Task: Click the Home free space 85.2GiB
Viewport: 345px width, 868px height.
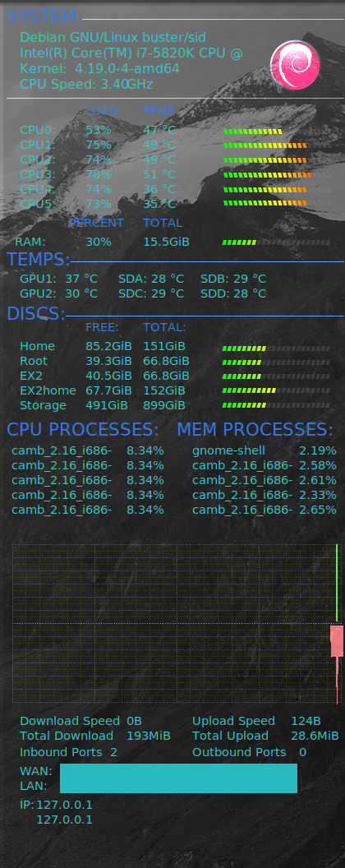Action: [x=108, y=347]
